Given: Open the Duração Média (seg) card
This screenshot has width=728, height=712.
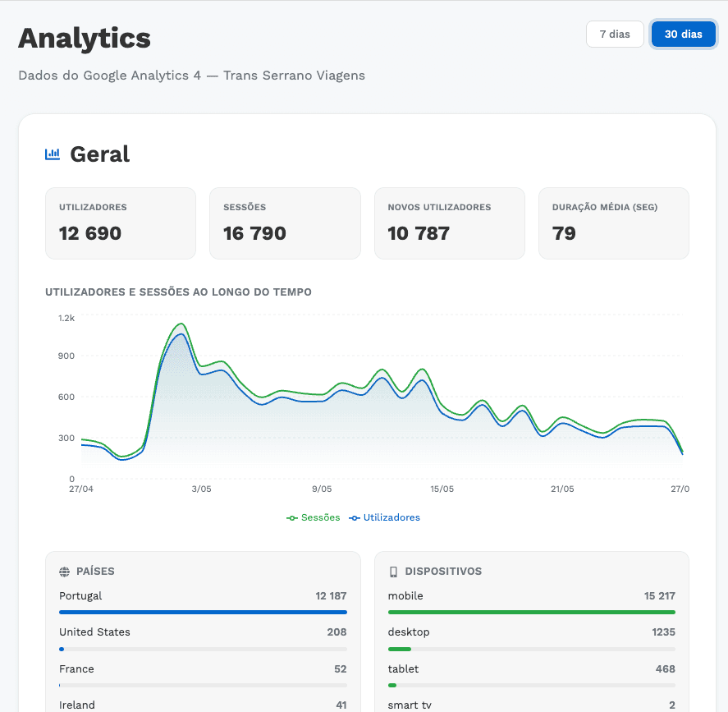Looking at the screenshot, I should (614, 223).
